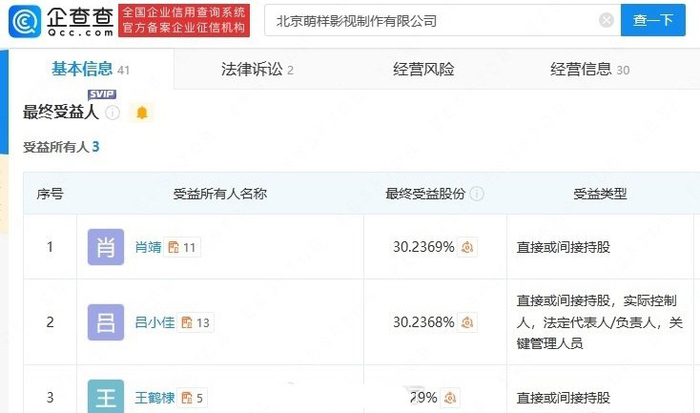Viewport: 700px width, 413px height.
Task: Click the equity chain icon beside 30.2369%
Action: point(467,247)
